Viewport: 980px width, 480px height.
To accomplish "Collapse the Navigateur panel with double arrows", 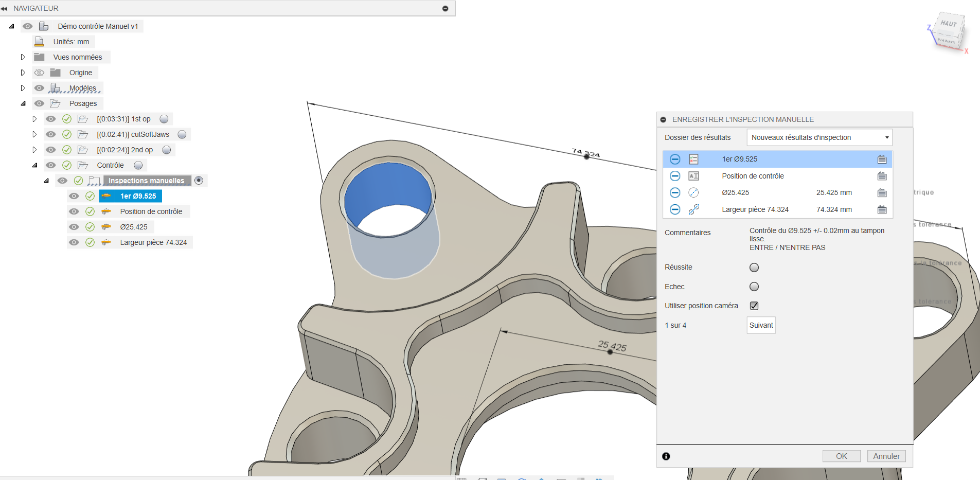I will pyautogui.click(x=5, y=9).
